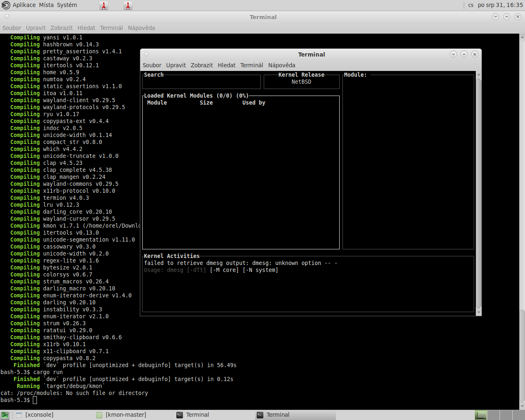Click the show desktop icon in bottom panel
Image resolution: width=525 pixels, height=420 pixels.
click(5, 415)
